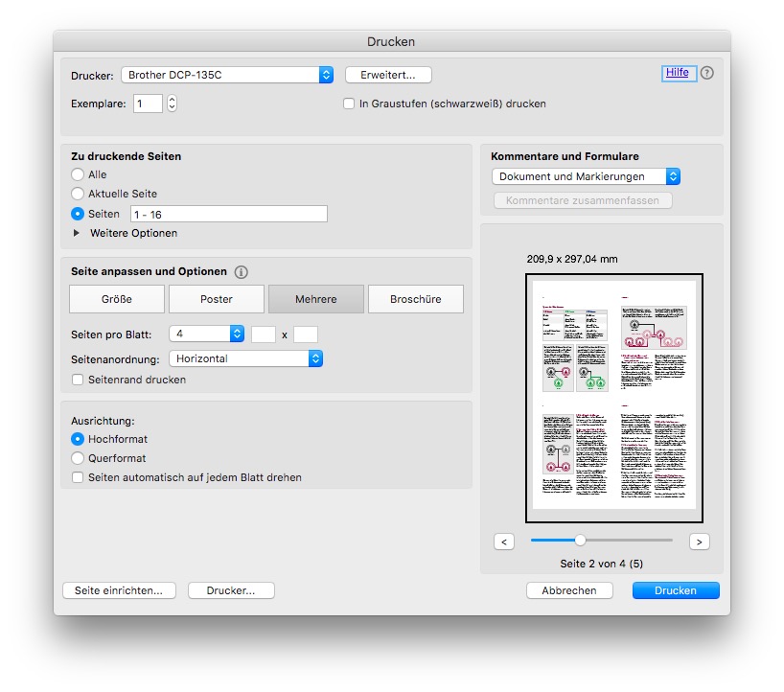Open the Dokument und Markierungen dropdown
Screen dimensions: 784x692
[585, 176]
